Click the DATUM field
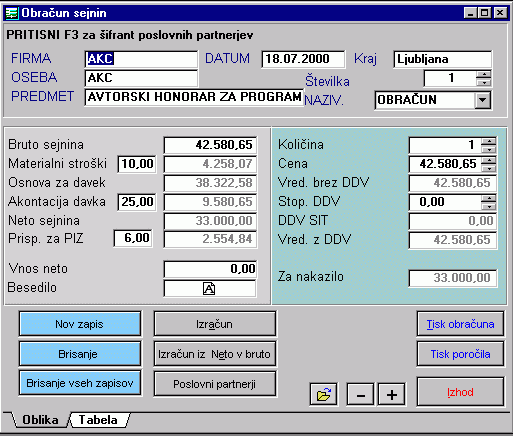The height and width of the screenshot is (436, 513). (x=303, y=59)
